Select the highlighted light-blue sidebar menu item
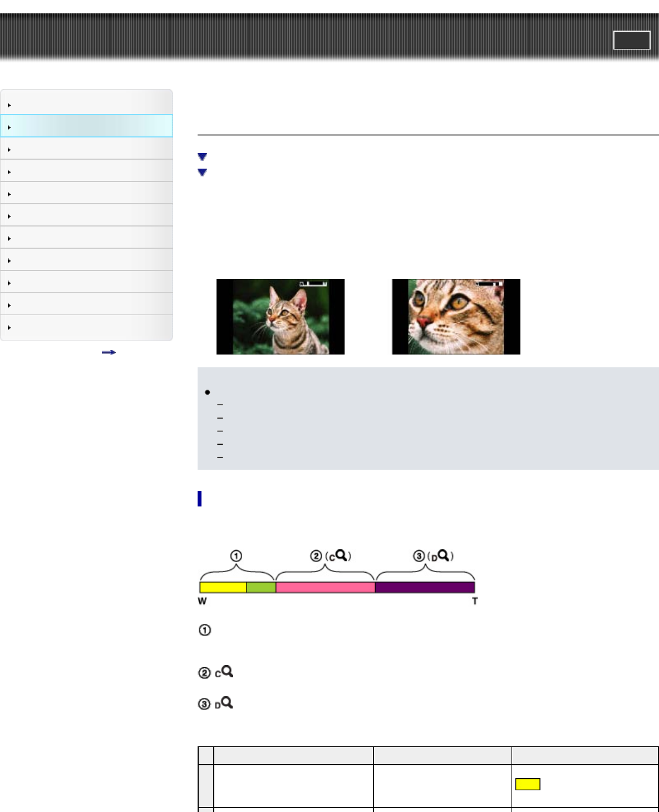The width and height of the screenshot is (659, 812). (x=86, y=126)
